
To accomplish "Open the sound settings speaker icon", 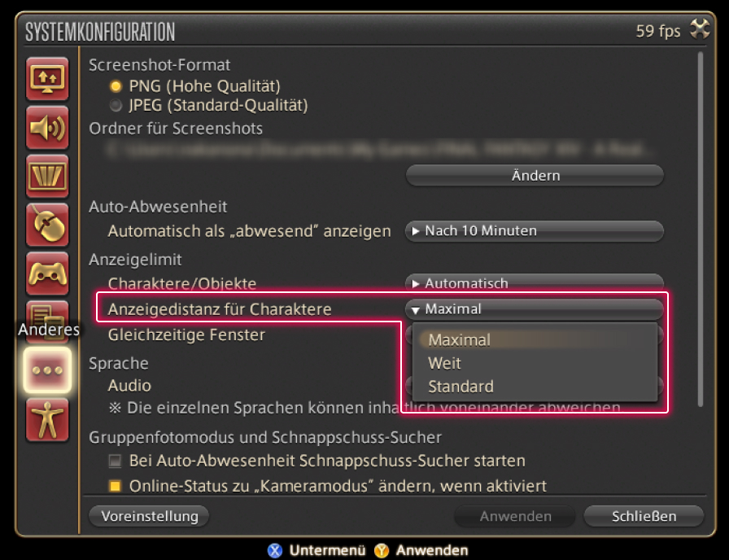I will point(47,127).
